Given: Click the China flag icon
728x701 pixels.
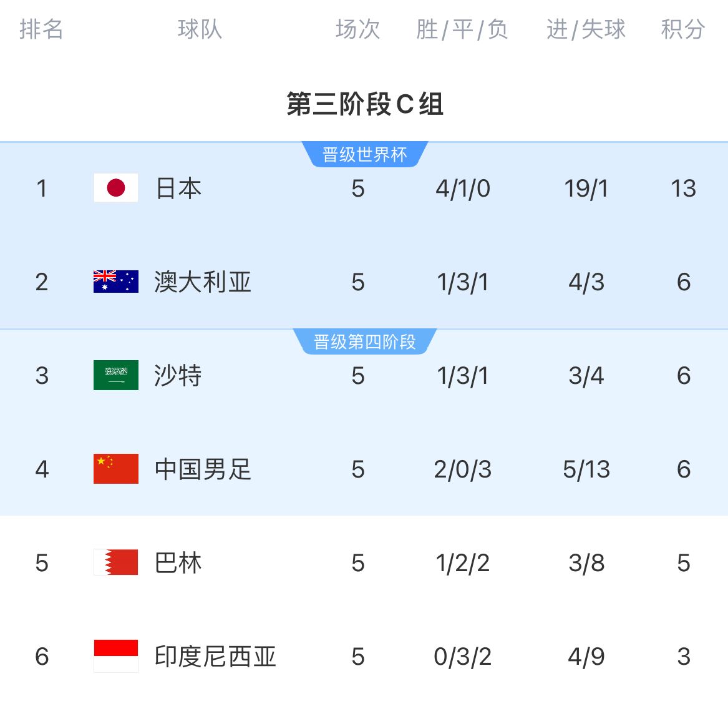Looking at the screenshot, I should pyautogui.click(x=116, y=469).
